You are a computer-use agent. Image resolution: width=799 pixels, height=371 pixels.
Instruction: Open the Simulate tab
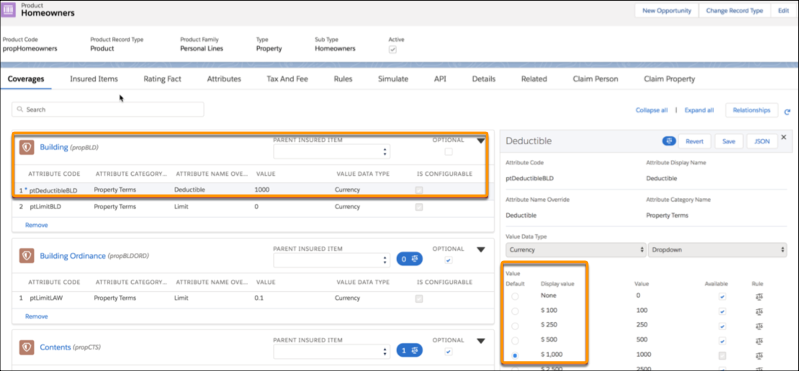point(393,79)
